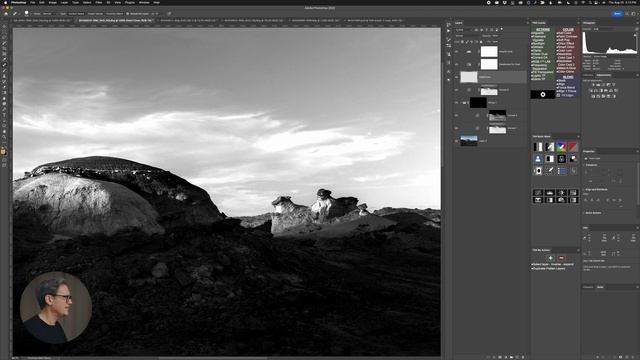Open the File menu
The width and height of the screenshot is (640, 360).
click(32, 2)
